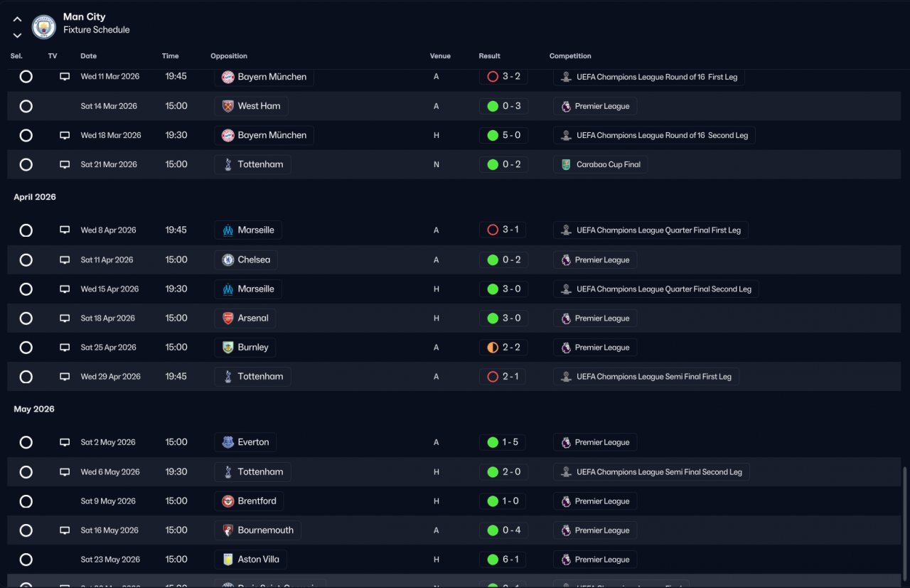910x588 pixels.
Task: Open the 6 - 1 result against Aston Villa
Action: (503, 560)
